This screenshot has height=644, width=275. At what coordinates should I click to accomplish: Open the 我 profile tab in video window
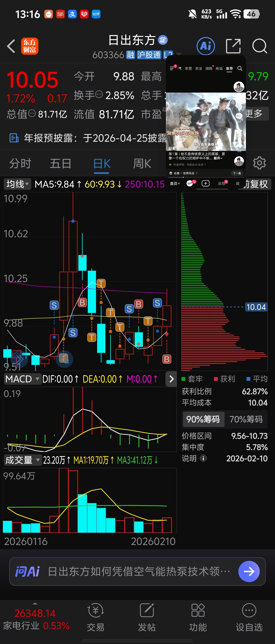[237, 183]
